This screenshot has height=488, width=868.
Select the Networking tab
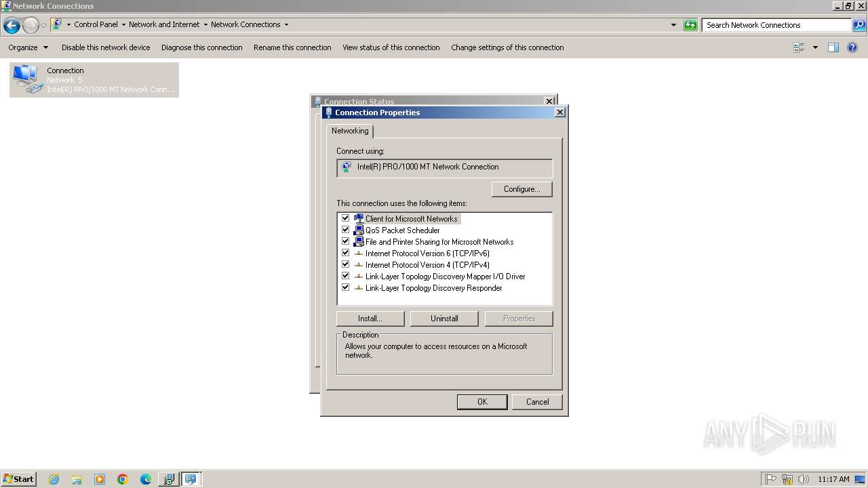[x=350, y=131]
